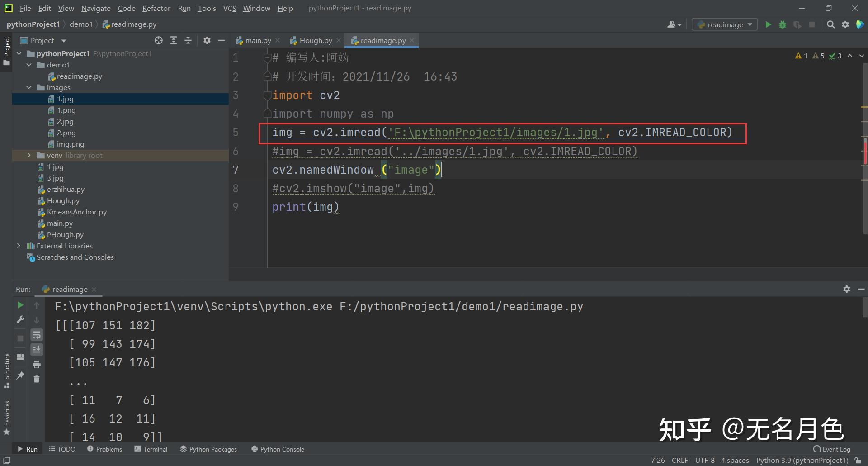Click the soft-wrap icon in Run panel

[37, 335]
